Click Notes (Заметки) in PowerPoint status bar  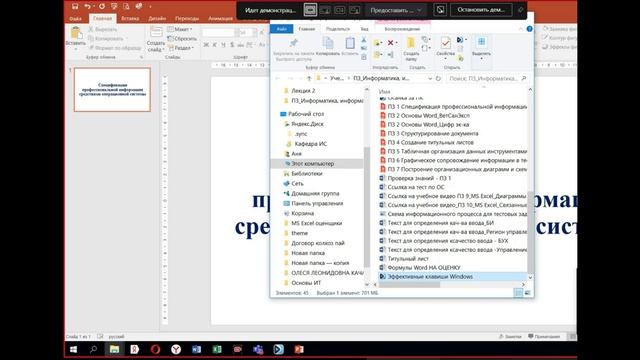[x=510, y=336]
